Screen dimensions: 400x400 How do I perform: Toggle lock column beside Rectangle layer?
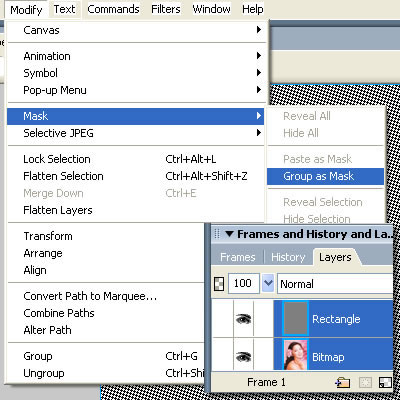[263, 319]
